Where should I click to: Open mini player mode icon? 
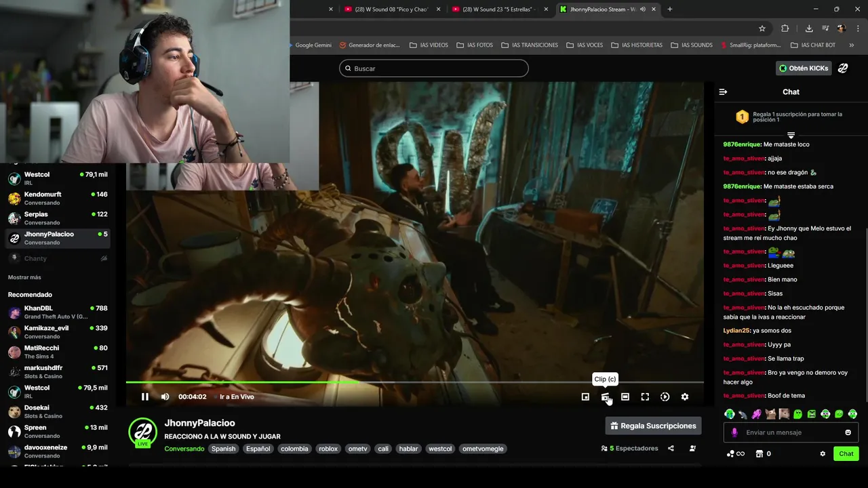tap(585, 396)
